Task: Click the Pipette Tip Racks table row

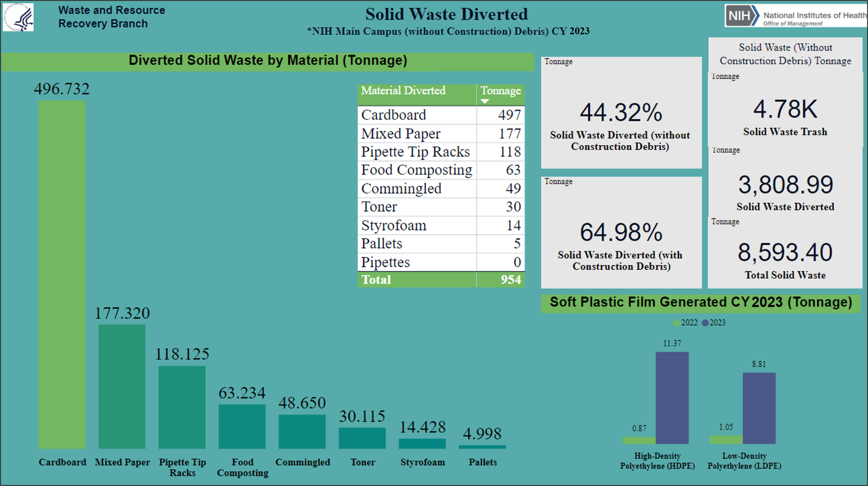Action: click(441, 152)
